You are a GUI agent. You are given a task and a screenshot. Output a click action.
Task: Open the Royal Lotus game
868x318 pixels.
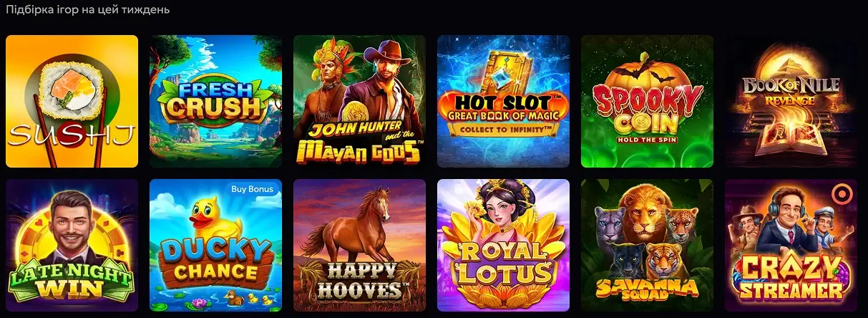pos(503,245)
